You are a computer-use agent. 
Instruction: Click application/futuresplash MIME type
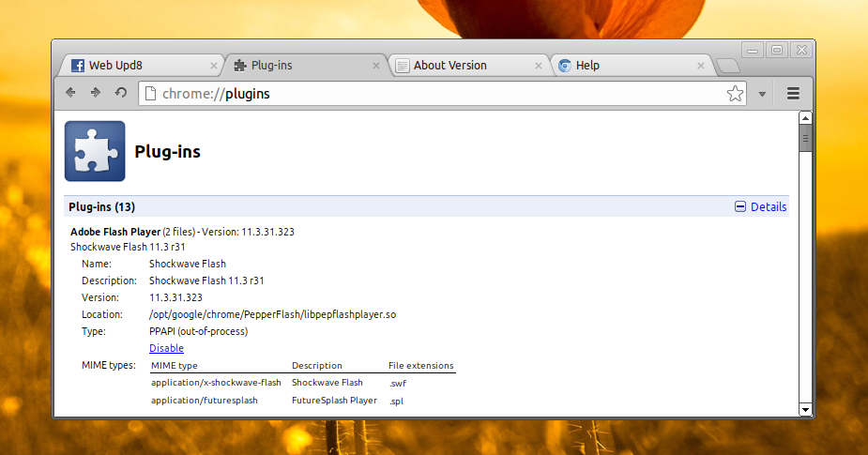pos(205,401)
